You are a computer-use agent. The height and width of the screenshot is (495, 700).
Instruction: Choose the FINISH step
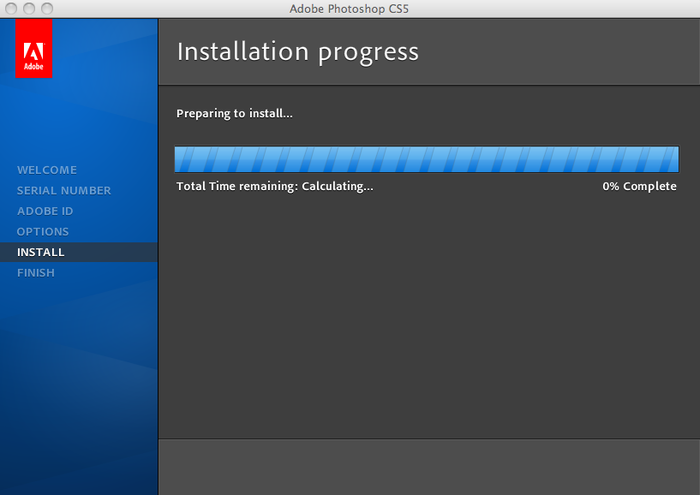pos(36,273)
